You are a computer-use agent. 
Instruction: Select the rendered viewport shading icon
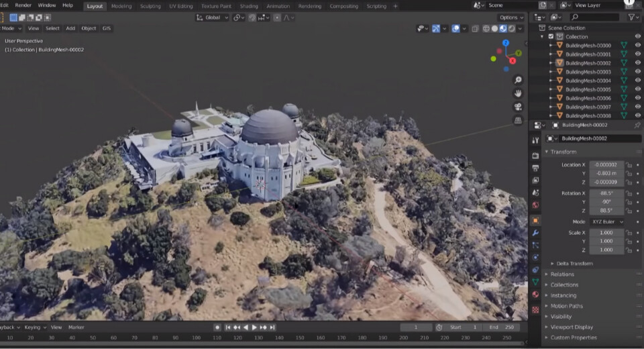click(512, 29)
